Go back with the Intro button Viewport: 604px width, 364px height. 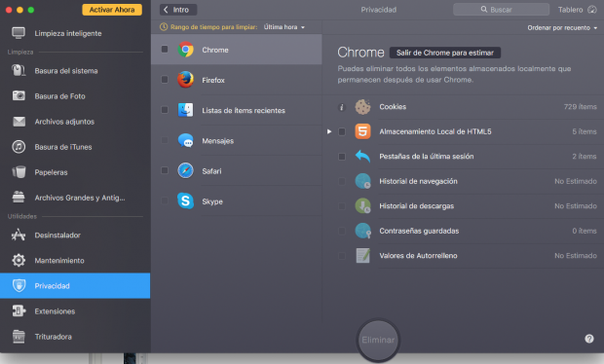click(178, 10)
